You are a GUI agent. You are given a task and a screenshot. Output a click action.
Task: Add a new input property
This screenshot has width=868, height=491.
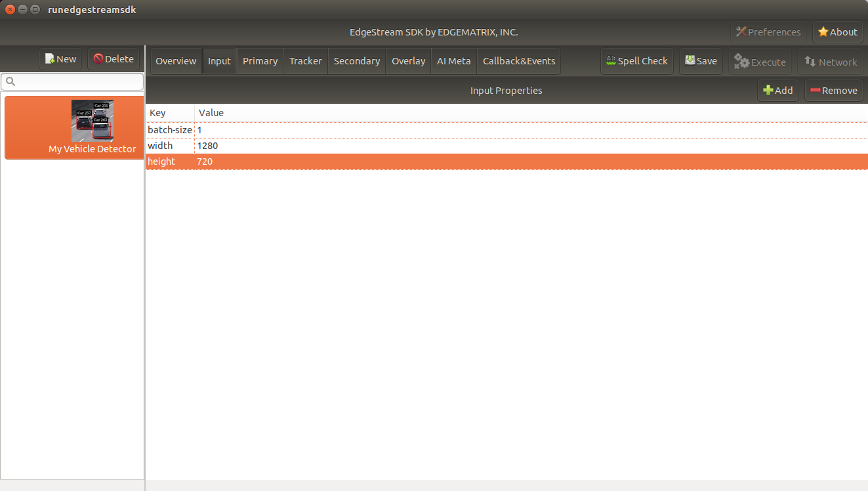(x=778, y=91)
